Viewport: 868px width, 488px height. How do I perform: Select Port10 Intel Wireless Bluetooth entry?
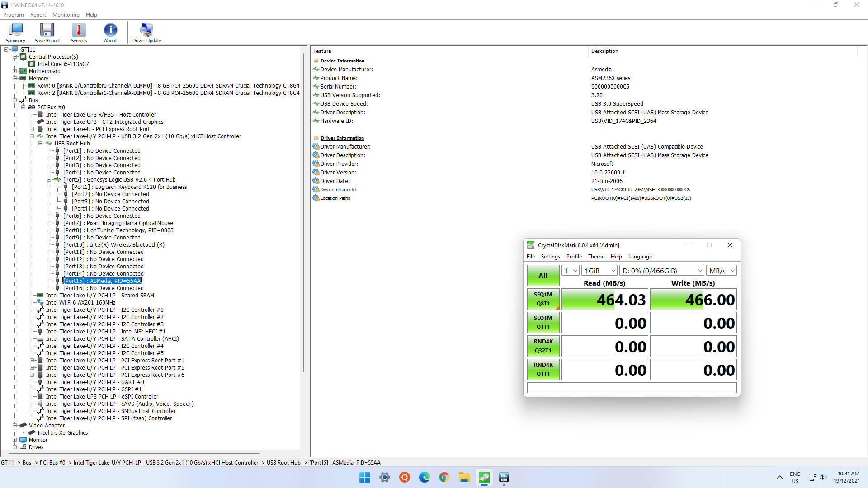point(114,244)
